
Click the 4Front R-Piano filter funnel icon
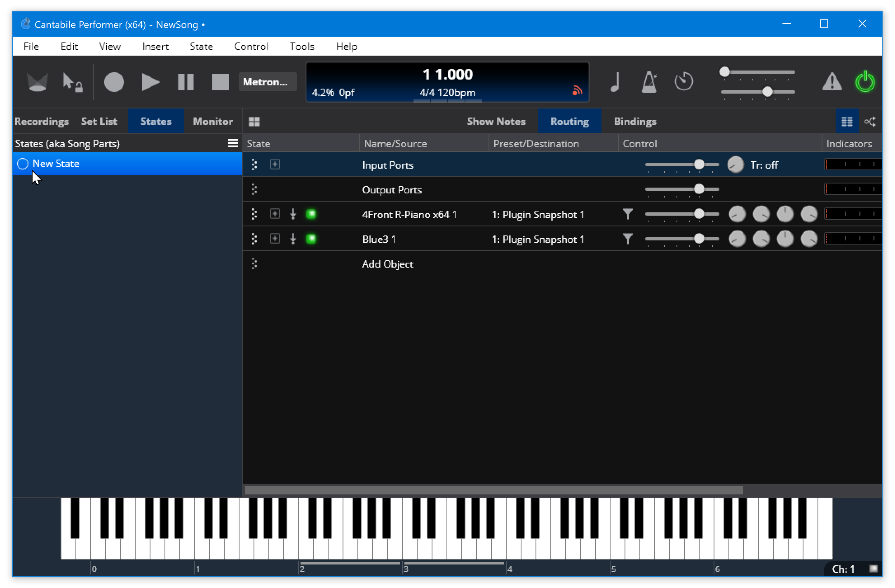tap(628, 214)
